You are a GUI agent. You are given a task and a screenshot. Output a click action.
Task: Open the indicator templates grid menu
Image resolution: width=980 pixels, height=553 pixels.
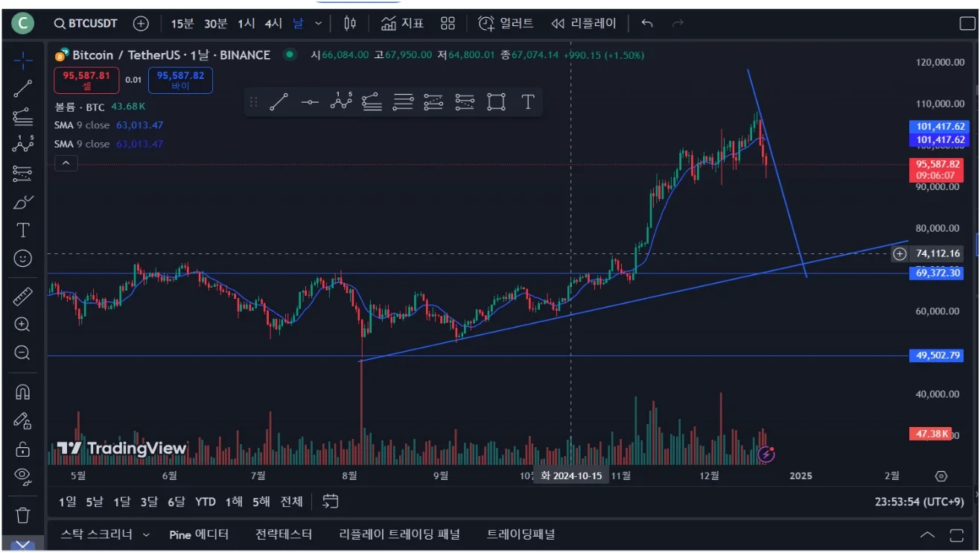448,24
